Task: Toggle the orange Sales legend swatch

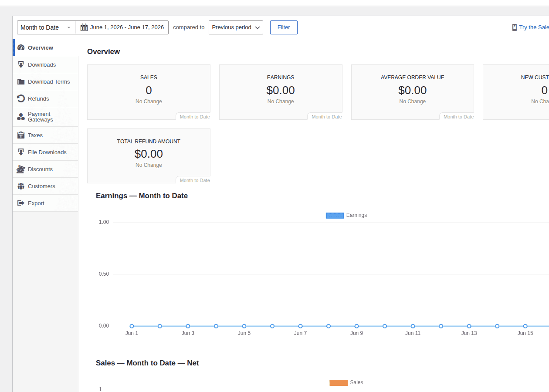Action: tap(339, 382)
